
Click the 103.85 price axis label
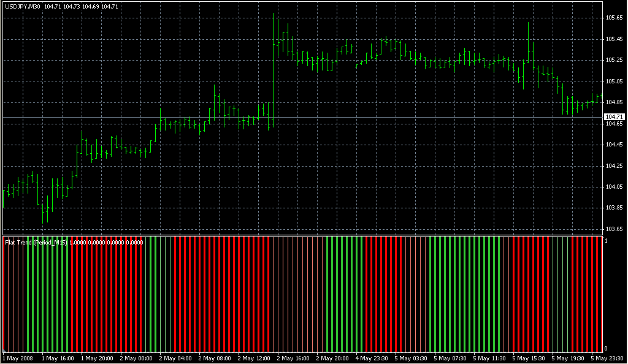tap(614, 208)
